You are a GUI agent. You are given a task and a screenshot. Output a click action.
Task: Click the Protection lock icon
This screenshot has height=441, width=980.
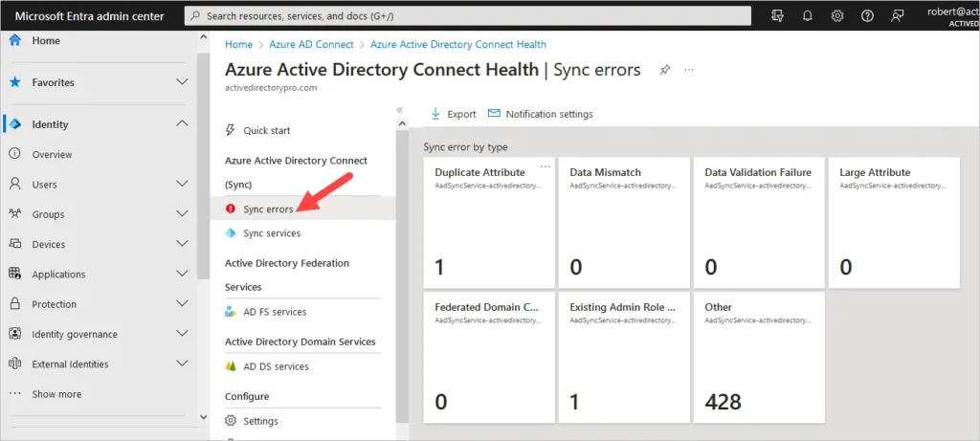click(15, 304)
